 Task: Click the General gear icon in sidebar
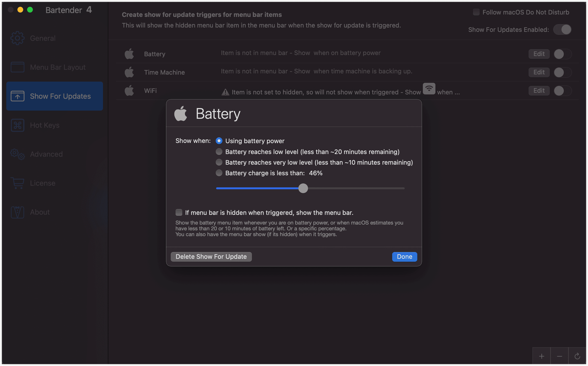[x=17, y=38]
